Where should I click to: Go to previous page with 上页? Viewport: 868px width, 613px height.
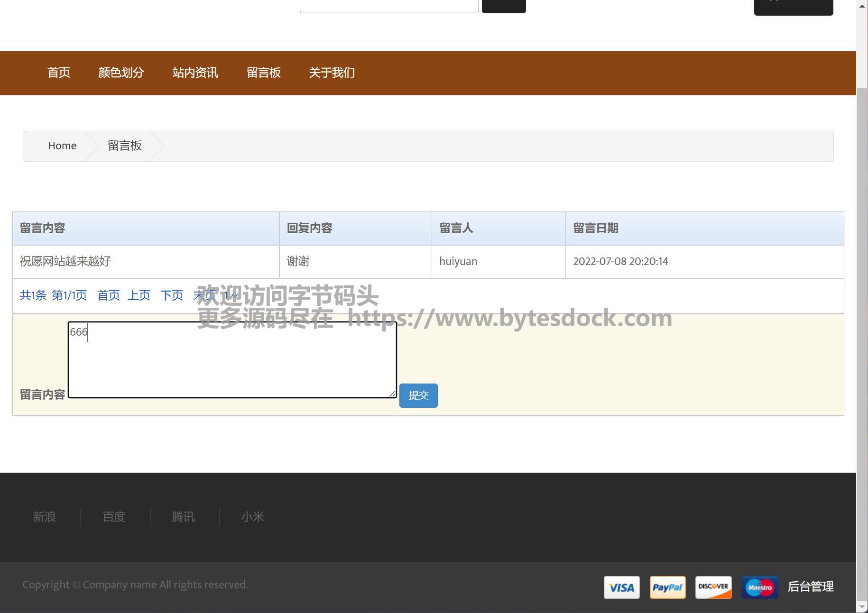[139, 296]
